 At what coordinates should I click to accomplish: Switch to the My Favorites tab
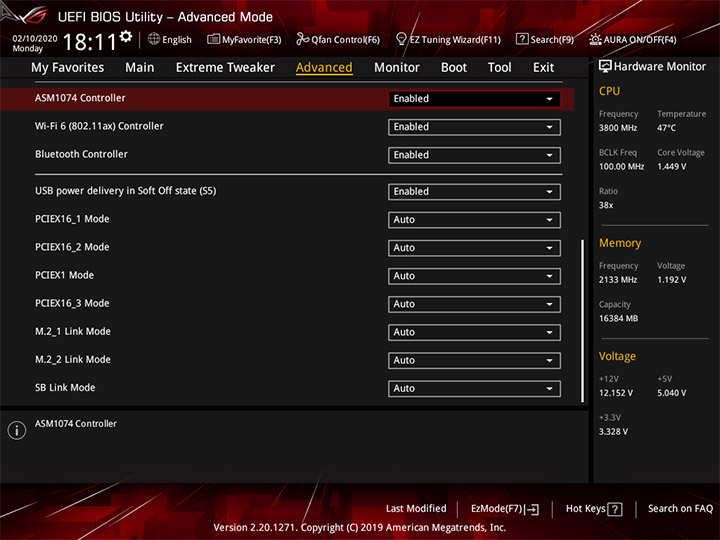(68, 68)
